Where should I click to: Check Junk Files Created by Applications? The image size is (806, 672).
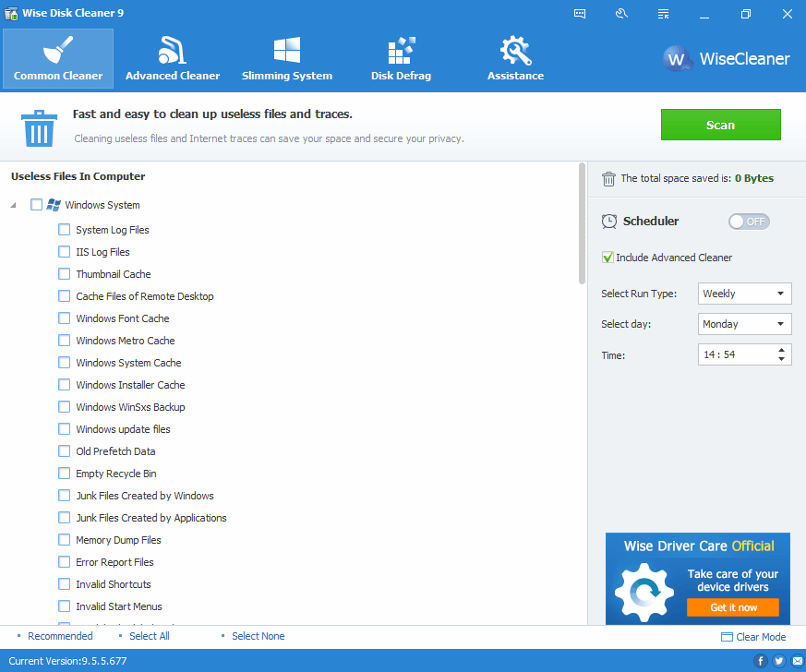(65, 517)
